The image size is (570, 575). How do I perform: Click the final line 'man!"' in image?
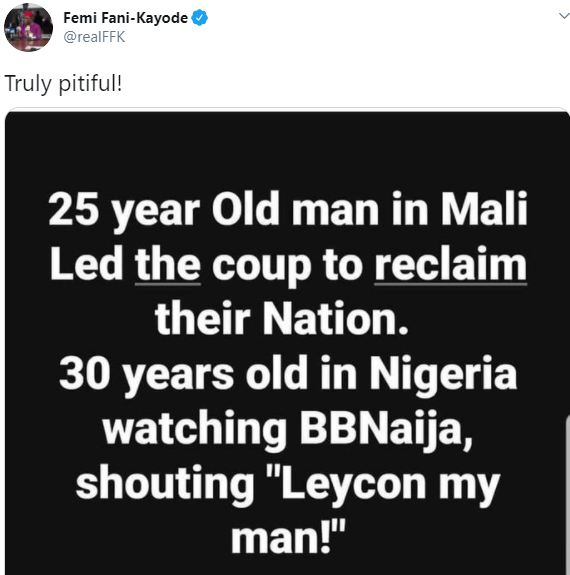(x=288, y=539)
